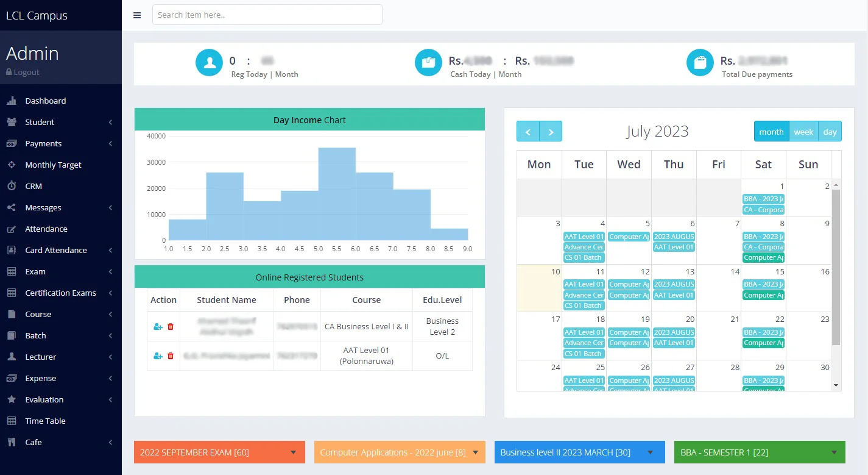
Task: Switch calendar to day view
Action: coord(830,132)
